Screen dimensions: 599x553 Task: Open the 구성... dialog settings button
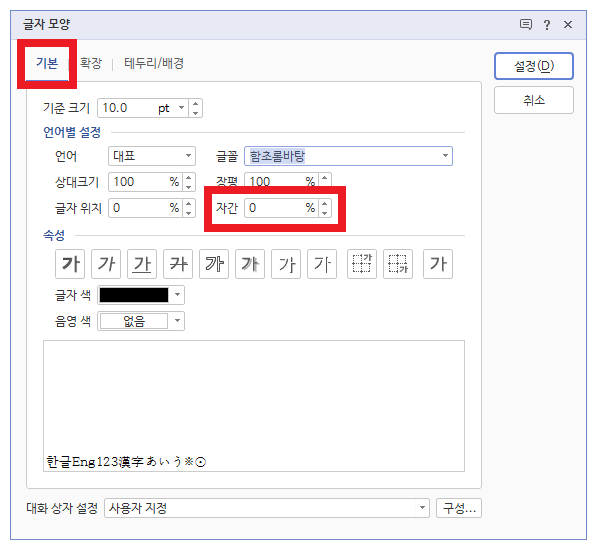click(x=459, y=508)
